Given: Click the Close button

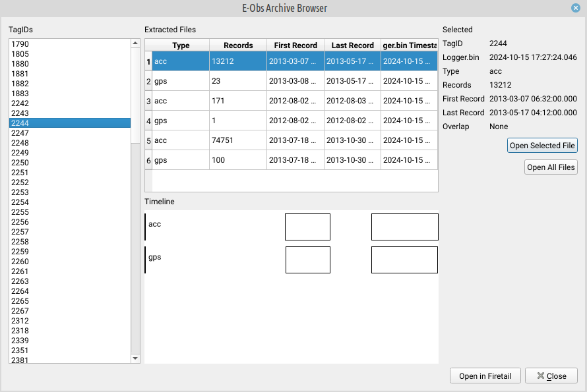Looking at the screenshot, I should (551, 376).
